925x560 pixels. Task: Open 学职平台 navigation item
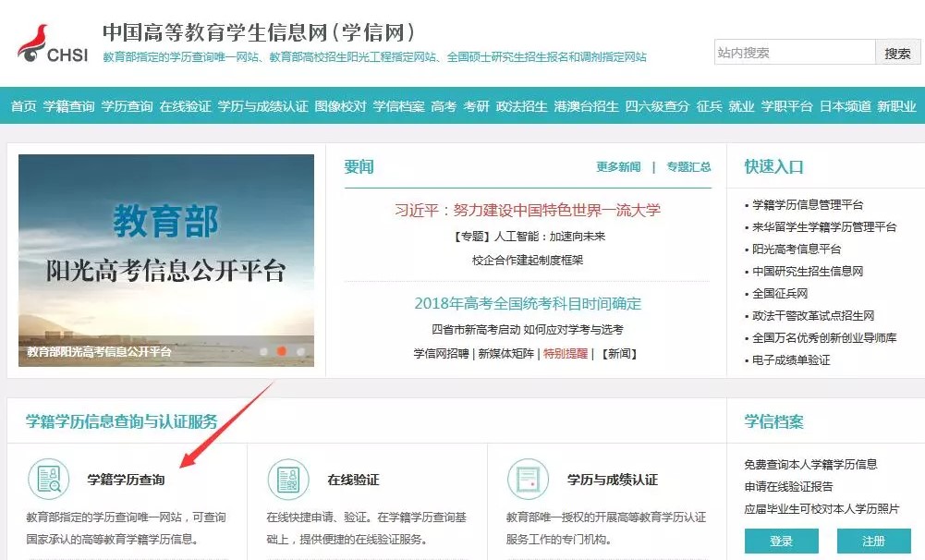[787, 106]
